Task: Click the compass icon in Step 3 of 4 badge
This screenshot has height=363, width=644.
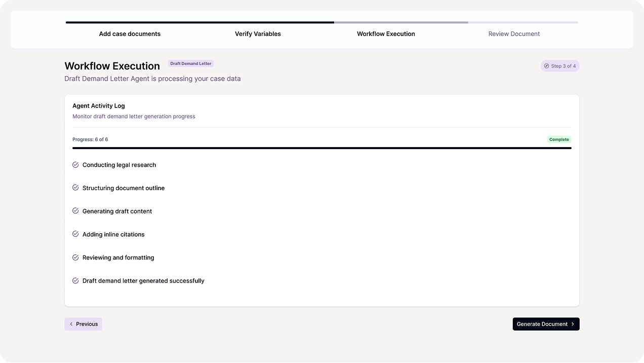Action: tap(546, 66)
